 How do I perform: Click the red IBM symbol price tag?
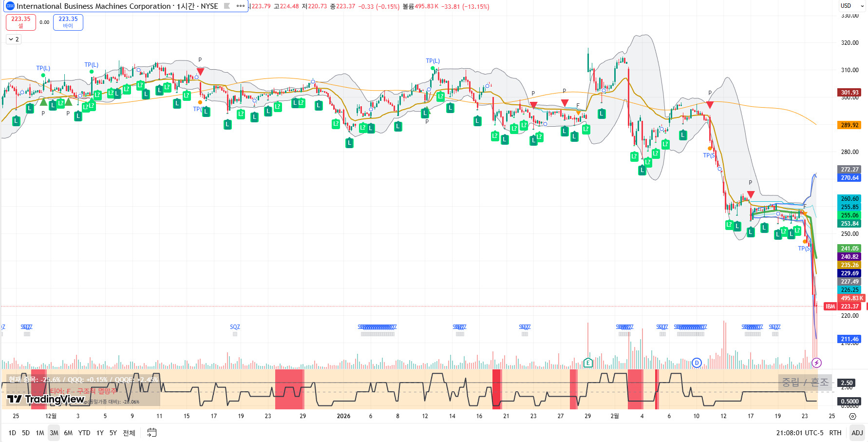pos(830,307)
